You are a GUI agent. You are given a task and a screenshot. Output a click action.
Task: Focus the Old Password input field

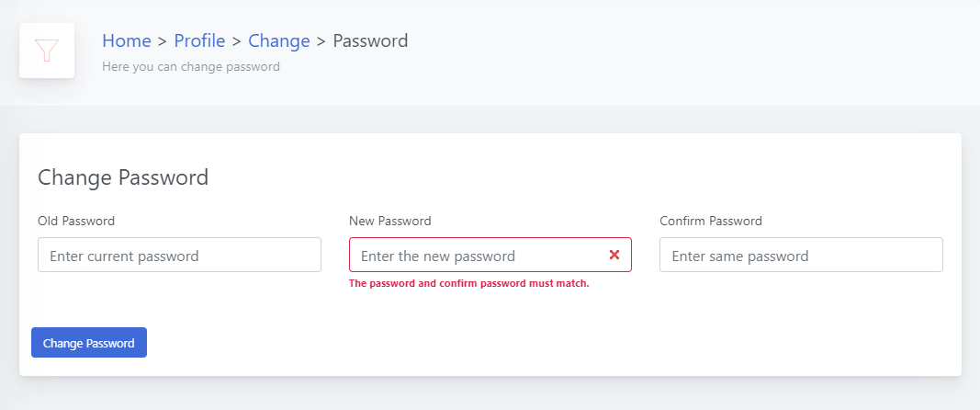click(x=179, y=255)
